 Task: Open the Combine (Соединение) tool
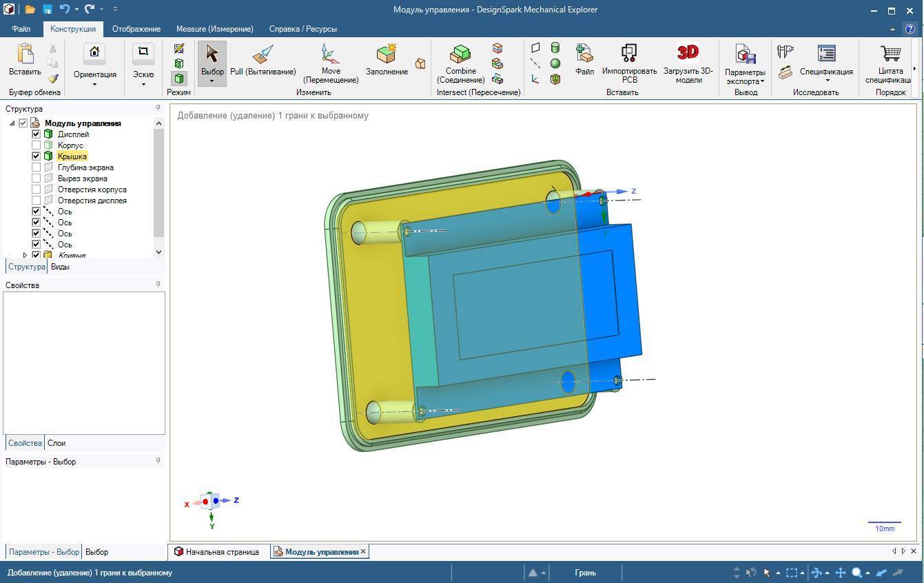[x=460, y=61]
